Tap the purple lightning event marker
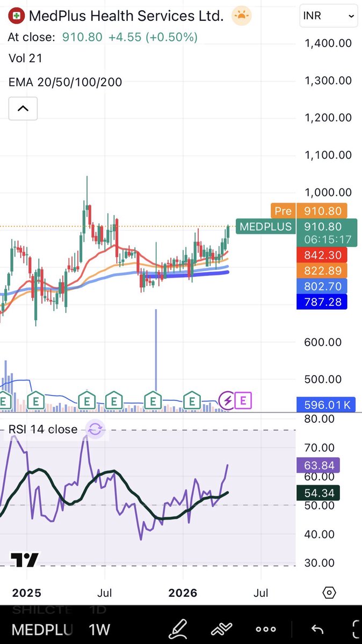Screen dimensions: 362x644 (x=227, y=400)
